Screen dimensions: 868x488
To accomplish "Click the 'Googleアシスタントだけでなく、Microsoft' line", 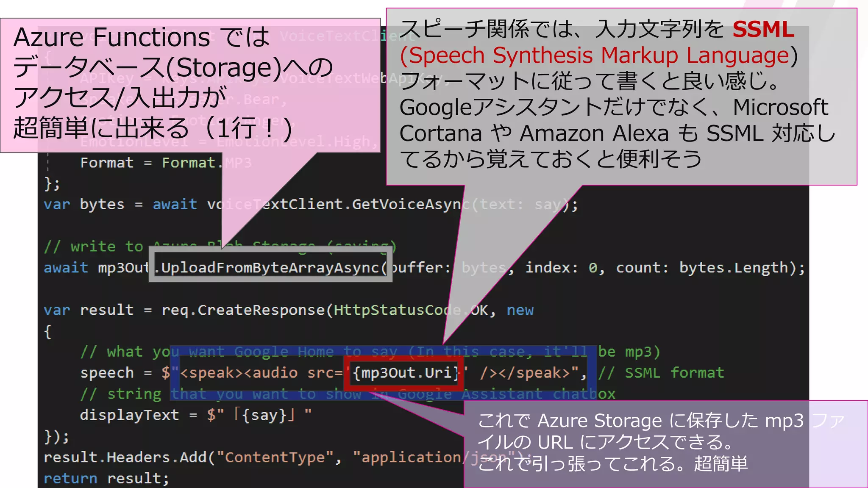I will 614,107.
